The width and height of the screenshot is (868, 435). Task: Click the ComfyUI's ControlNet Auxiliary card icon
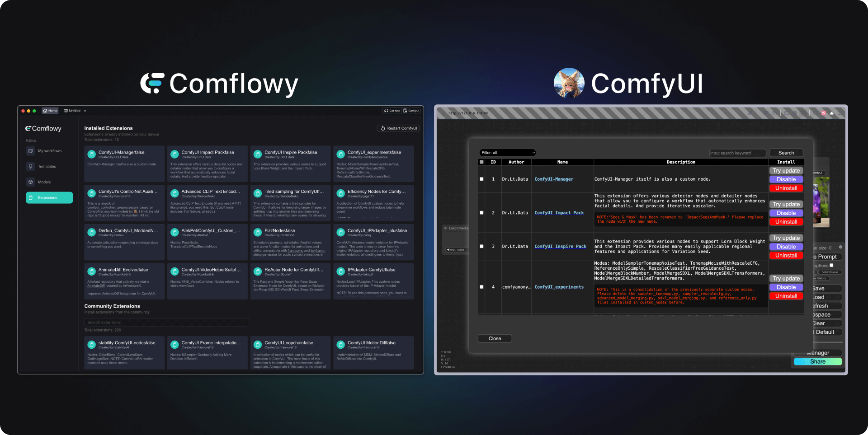pyautogui.click(x=91, y=193)
